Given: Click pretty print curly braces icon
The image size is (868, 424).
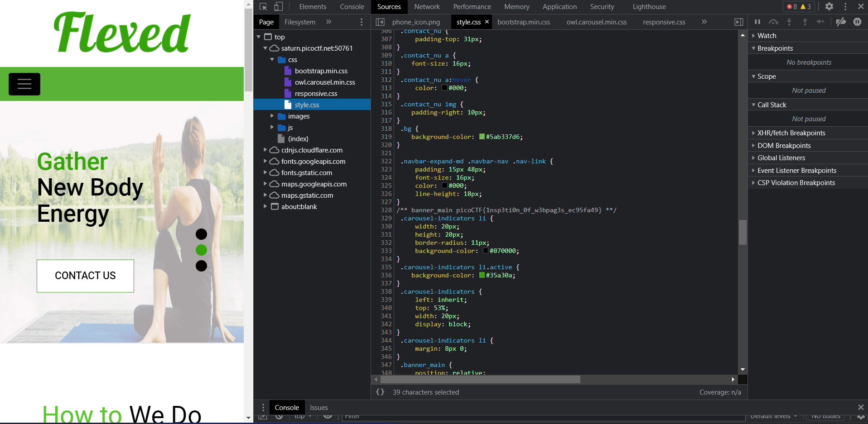Looking at the screenshot, I should click(x=380, y=392).
